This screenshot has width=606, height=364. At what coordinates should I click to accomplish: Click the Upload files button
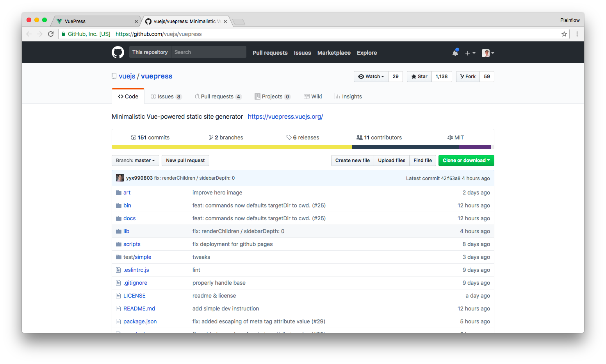(x=392, y=161)
